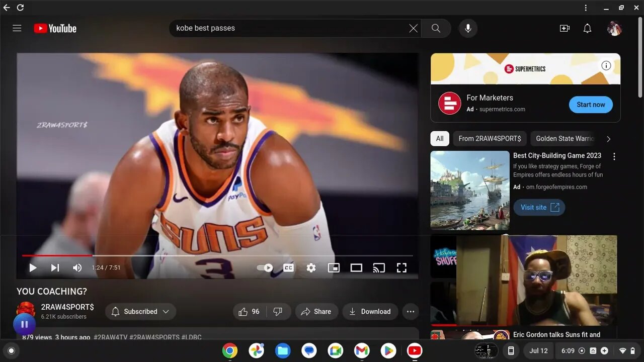Open 2RAW4SPORT$ channel avatar

pos(26,310)
